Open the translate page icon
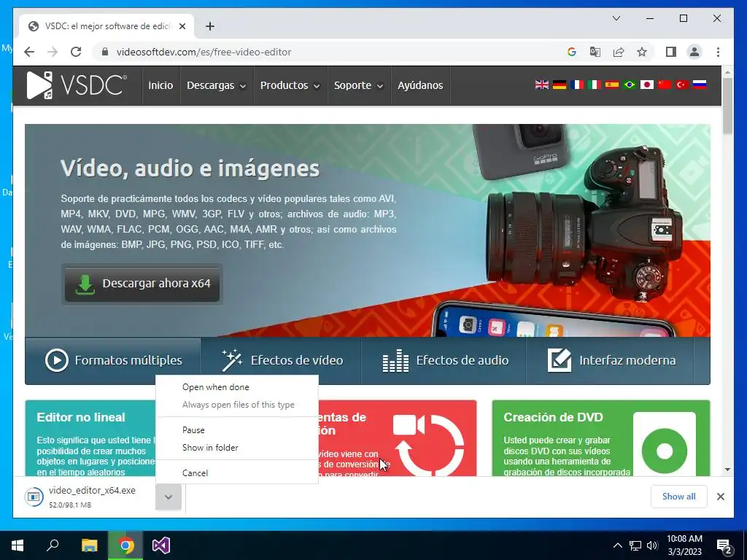This screenshot has width=747, height=560. pyautogui.click(x=595, y=52)
